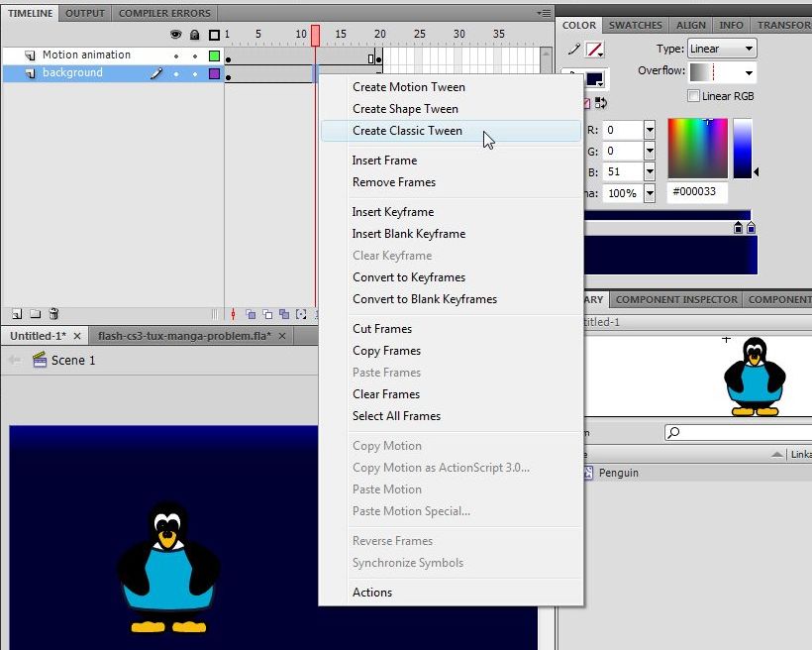The width and height of the screenshot is (812, 650).
Task: Click the Delete layer trash icon
Action: tap(54, 314)
